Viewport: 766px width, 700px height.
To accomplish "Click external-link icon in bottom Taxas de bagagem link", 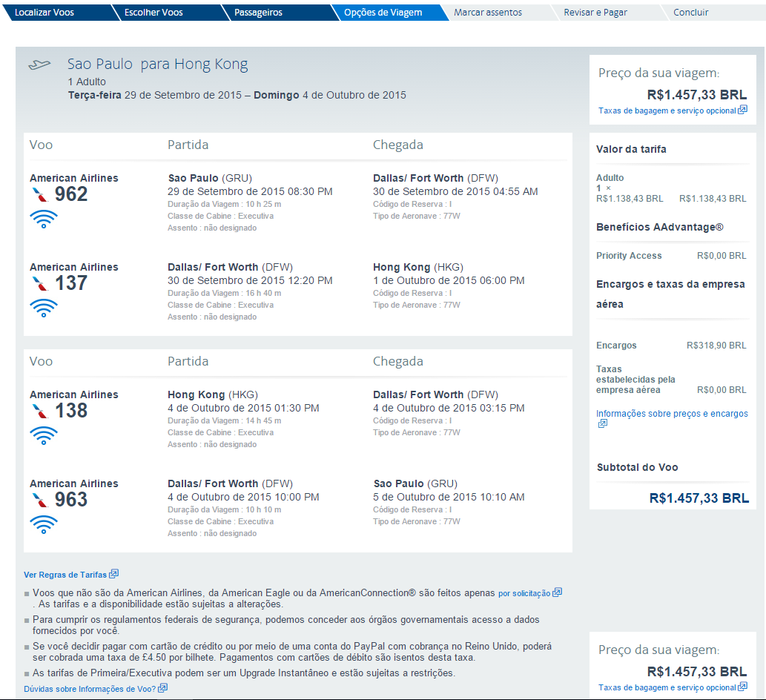I will coord(742,687).
